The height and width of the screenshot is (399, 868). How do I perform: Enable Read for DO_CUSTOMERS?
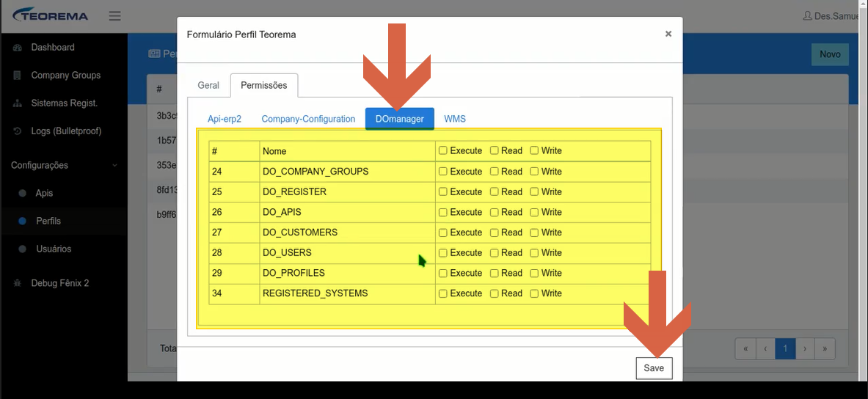pos(494,233)
